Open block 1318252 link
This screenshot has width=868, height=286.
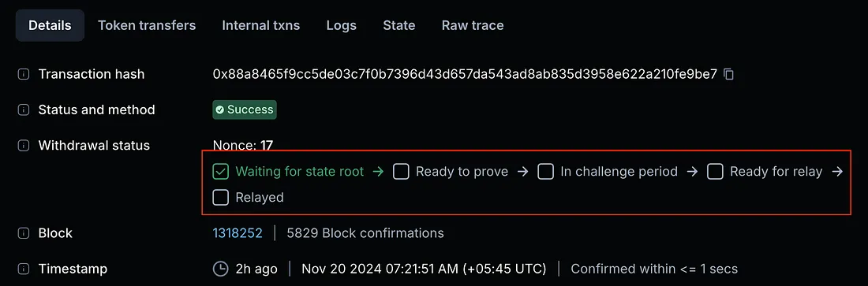pos(238,233)
